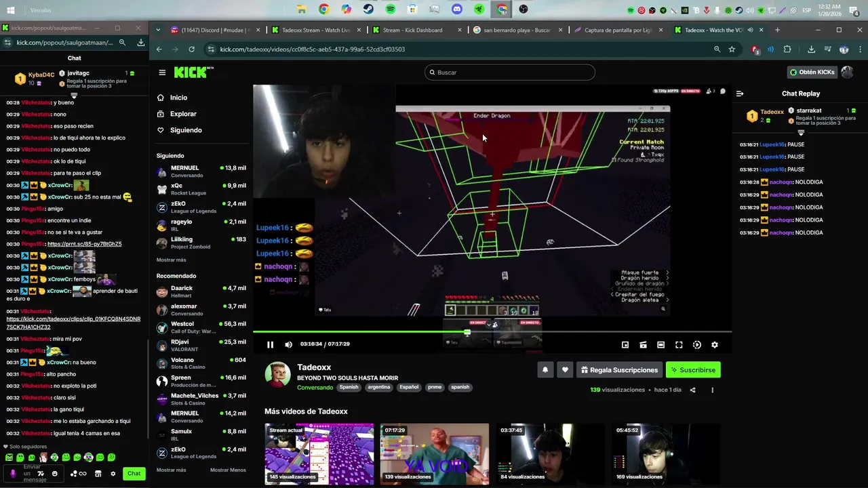Image resolution: width=868 pixels, height=488 pixels.
Task: Open video player settings gear
Action: [715, 345]
